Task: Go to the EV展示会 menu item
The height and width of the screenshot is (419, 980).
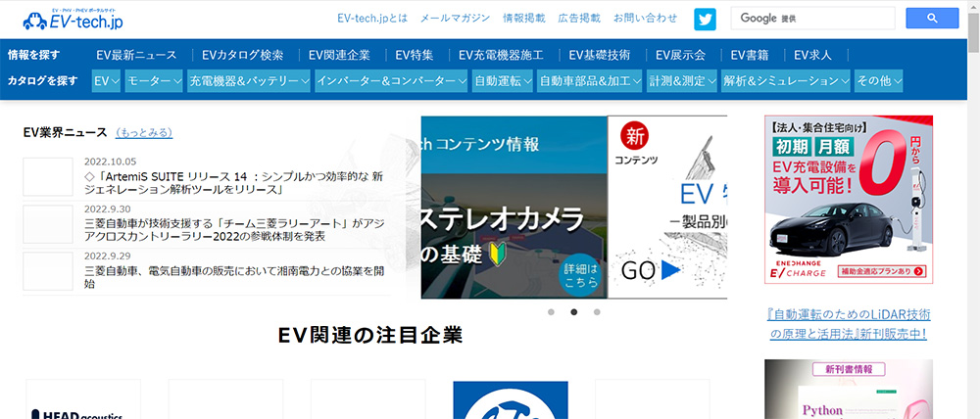Action: coord(687,55)
